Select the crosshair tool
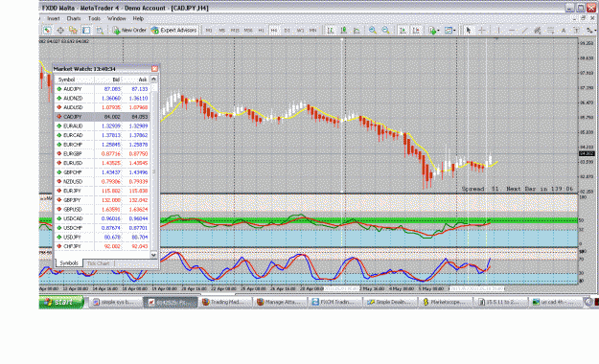The image size is (599, 364). point(482,31)
